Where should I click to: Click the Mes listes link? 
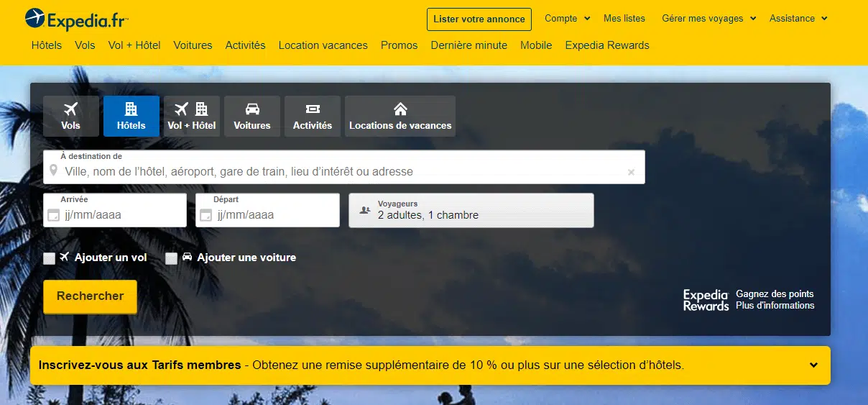pos(624,18)
